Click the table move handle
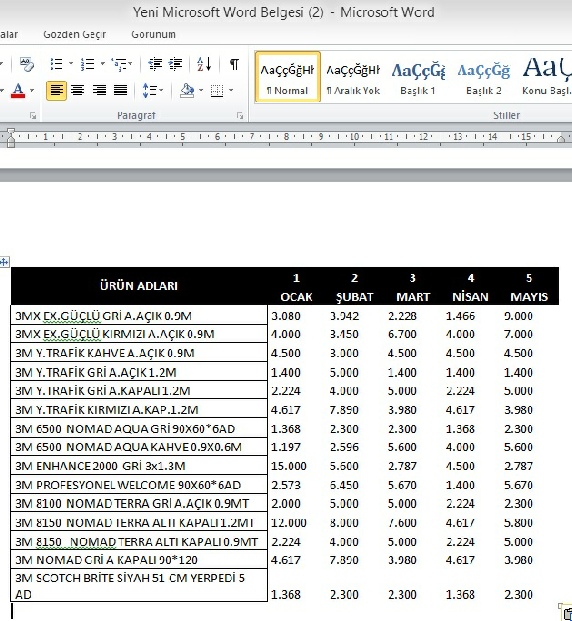 pos(4,261)
